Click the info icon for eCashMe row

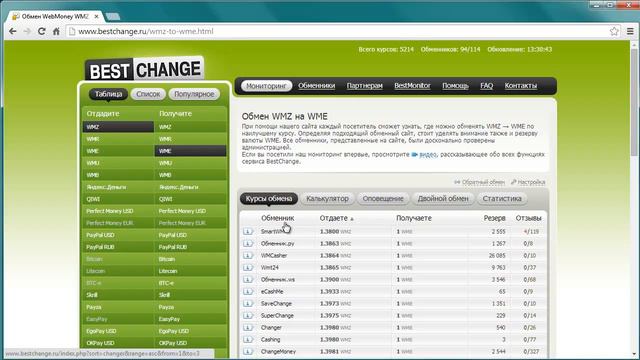tap(248, 291)
